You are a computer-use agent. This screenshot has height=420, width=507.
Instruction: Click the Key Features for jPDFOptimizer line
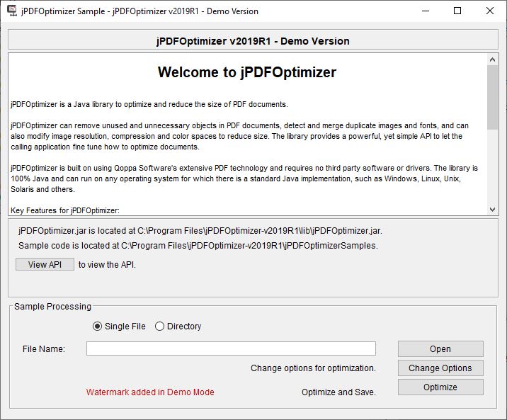[x=65, y=210]
